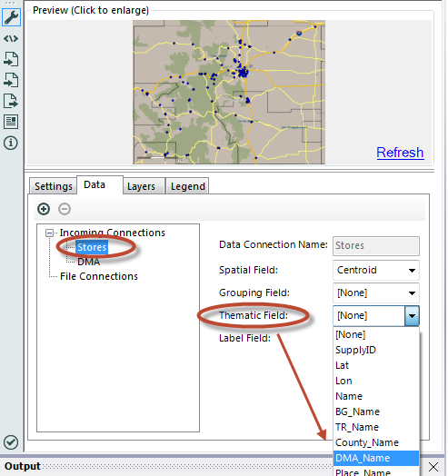
Task: Choose County_Name in the Thematic list
Action: pos(376,443)
